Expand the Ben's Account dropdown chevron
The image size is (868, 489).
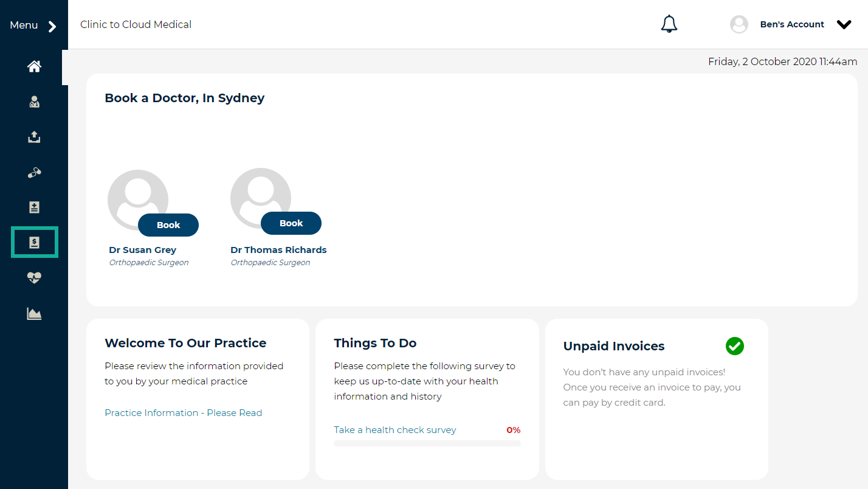844,24
